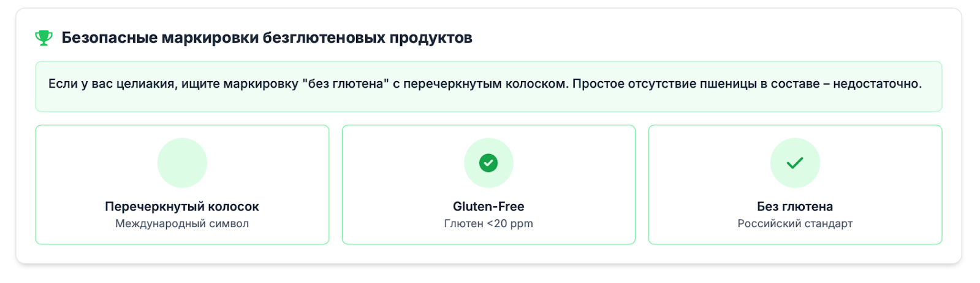Click the Российский стандарт caption
This screenshot has width=980, height=283.
click(x=795, y=223)
